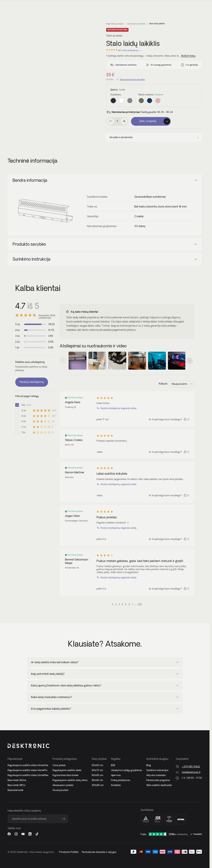This screenshot has width=212, height=868.
Task: Submit newsletter email with arrow icon
Action: point(64,819)
